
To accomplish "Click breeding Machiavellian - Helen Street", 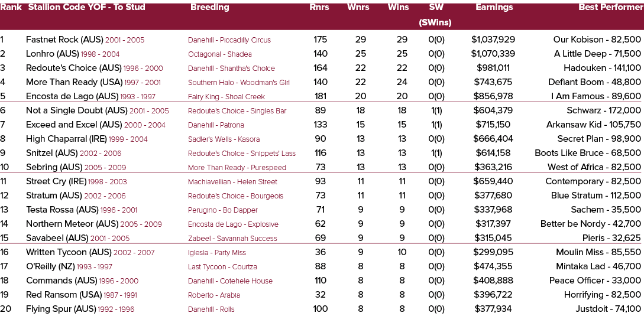I will pos(232,182).
